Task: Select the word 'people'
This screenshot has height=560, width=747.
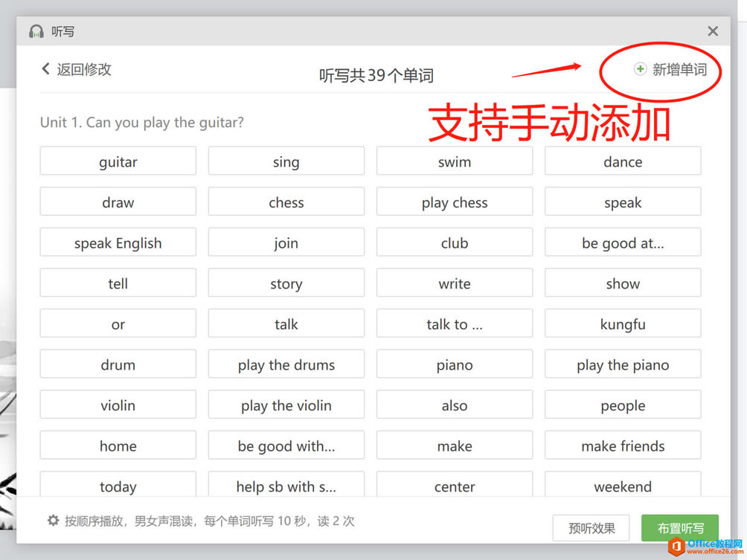Action: pos(623,405)
